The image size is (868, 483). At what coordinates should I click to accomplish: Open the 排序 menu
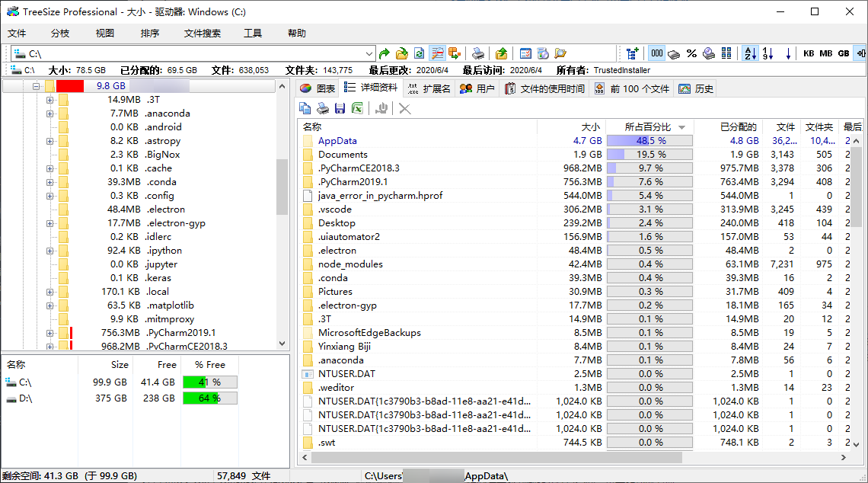[149, 34]
